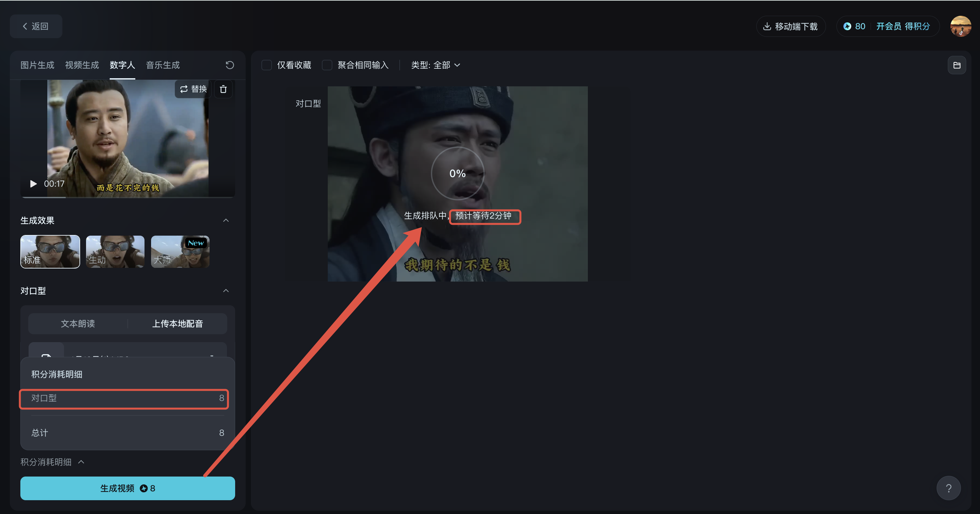Screen dimensions: 980x514
Task: Open the folder icon at the top right
Action: click(956, 65)
